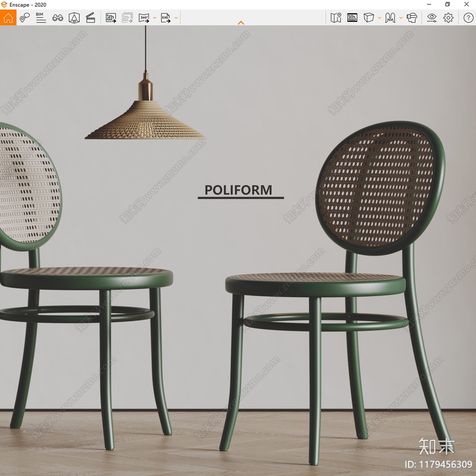The height and width of the screenshot is (476, 476).
Task: Toggle BIM information mode
Action: pyautogui.click(x=41, y=18)
